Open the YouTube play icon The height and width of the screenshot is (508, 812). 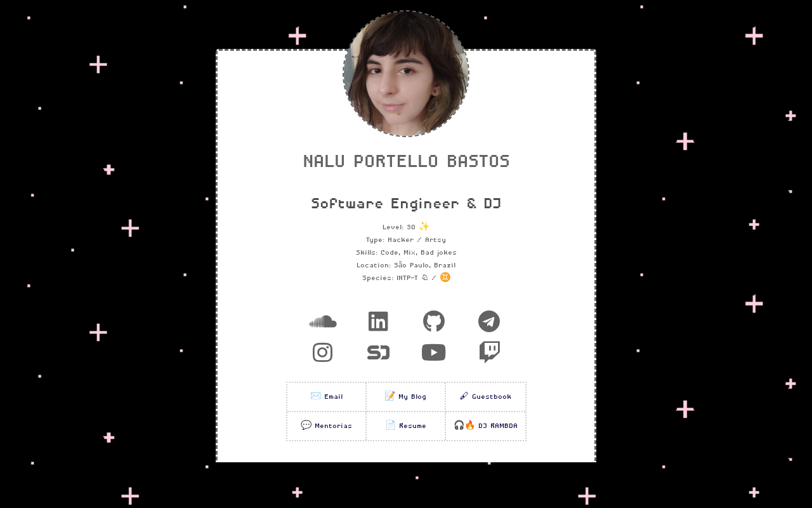(x=434, y=352)
